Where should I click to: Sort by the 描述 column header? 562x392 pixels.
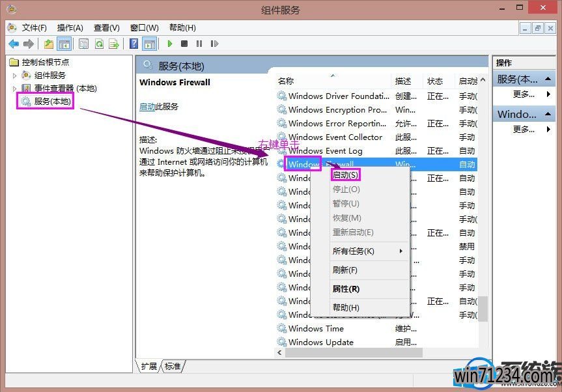(x=407, y=81)
